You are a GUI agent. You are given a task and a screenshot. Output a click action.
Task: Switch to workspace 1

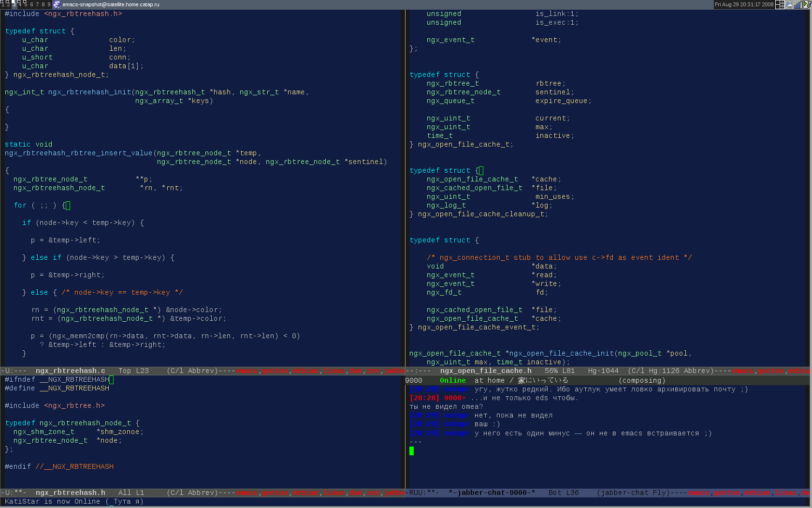(x=2, y=4)
